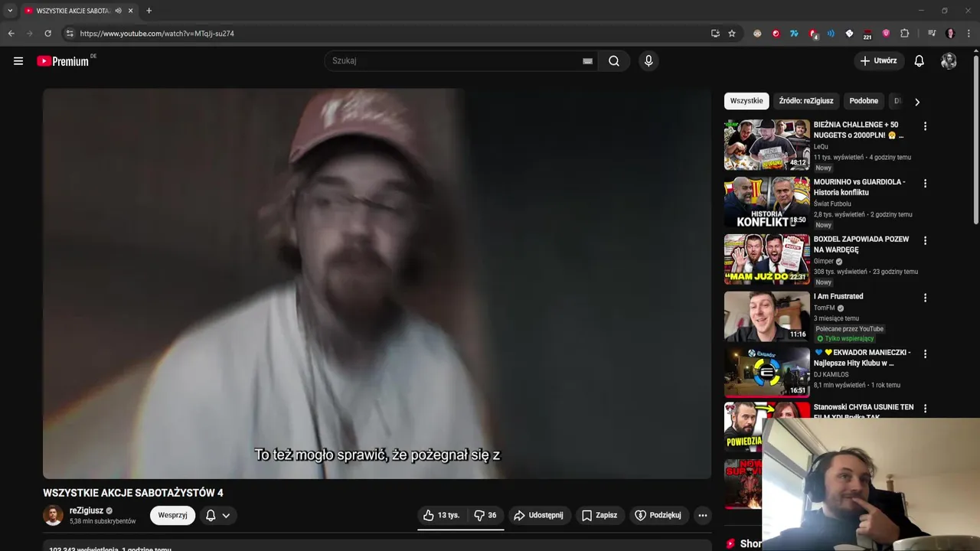Open BIEŻNIA CHALLENGE video thumbnail

pyautogui.click(x=766, y=145)
